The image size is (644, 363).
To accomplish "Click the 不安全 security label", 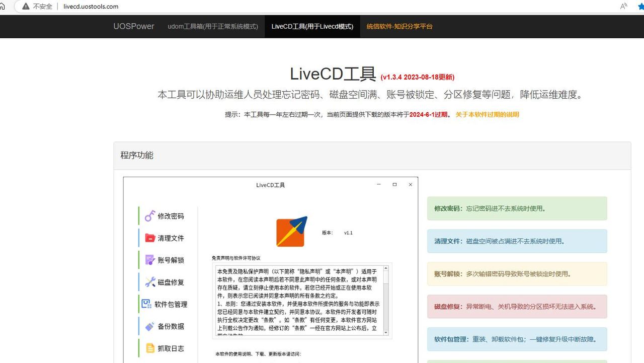I will point(43,7).
